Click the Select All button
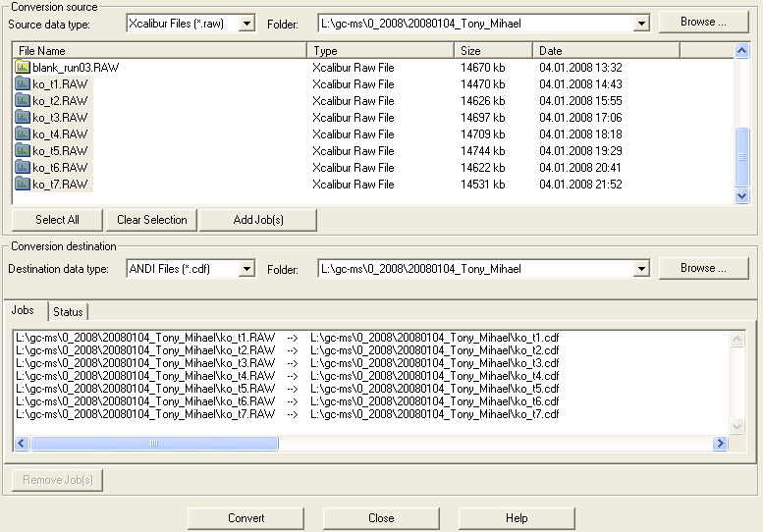 [57, 220]
